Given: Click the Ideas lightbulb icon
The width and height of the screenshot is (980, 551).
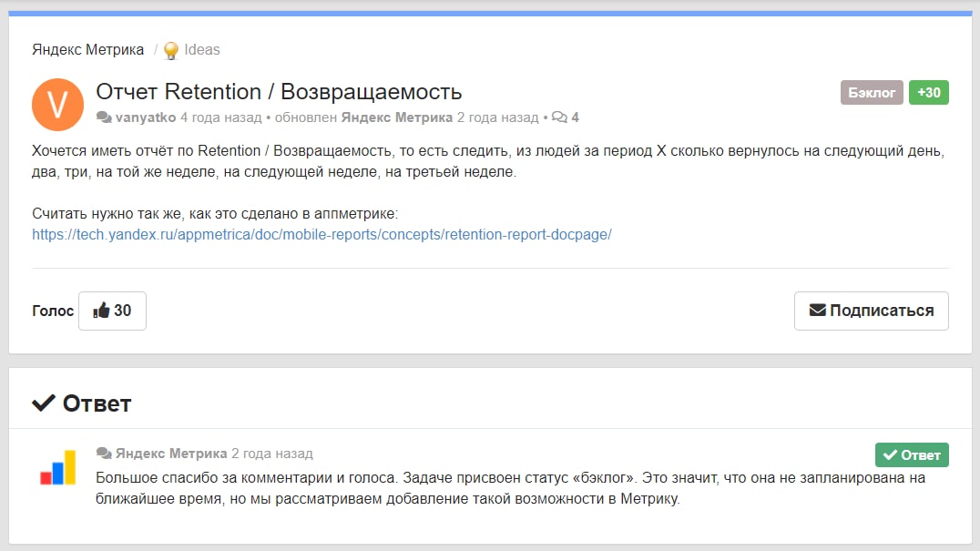Looking at the screenshot, I should coord(170,50).
